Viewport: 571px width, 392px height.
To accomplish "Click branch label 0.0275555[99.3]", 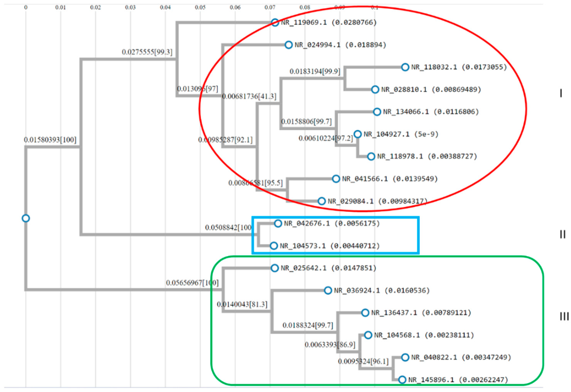I will click(x=147, y=52).
